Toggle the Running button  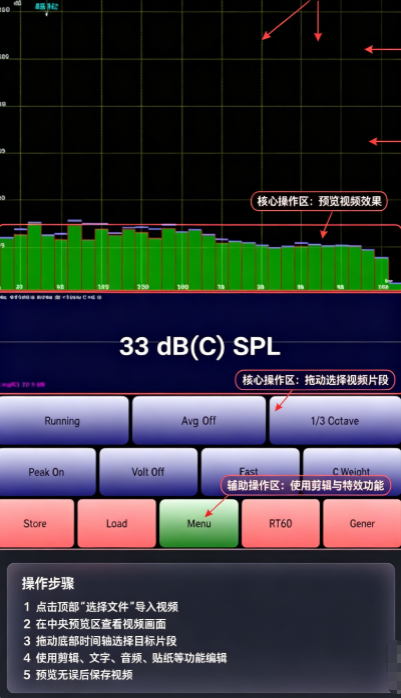[64, 420]
